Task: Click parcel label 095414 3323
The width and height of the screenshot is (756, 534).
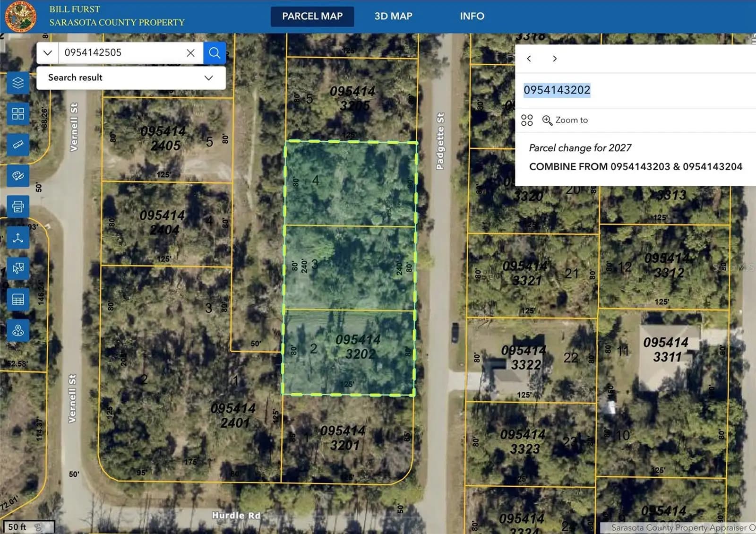Action: point(524,441)
